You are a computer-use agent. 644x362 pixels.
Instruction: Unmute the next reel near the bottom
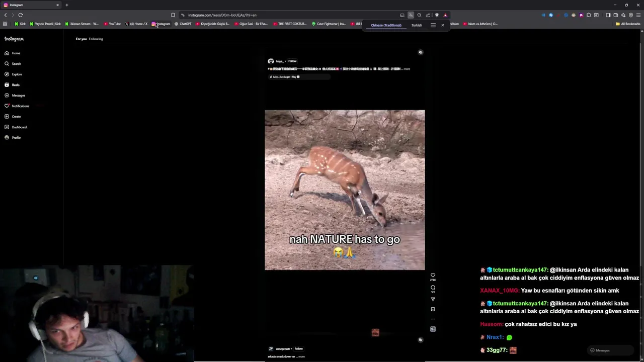coord(421,340)
